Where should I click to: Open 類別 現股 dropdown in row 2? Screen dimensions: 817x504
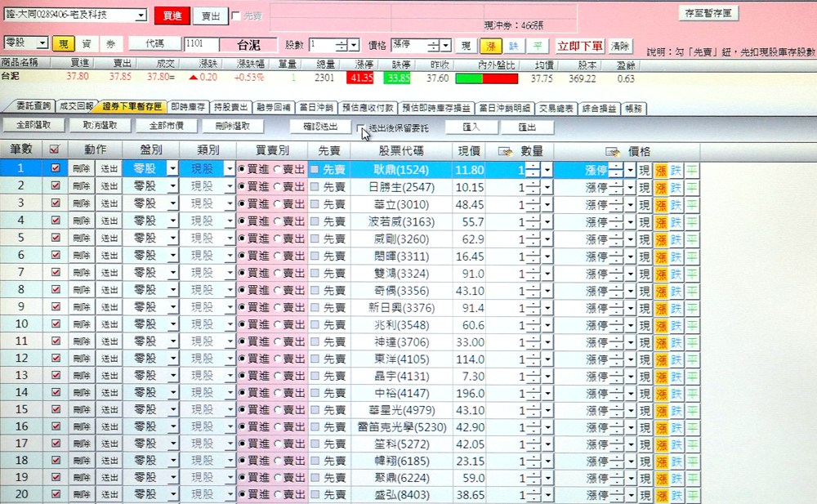pyautogui.click(x=229, y=186)
